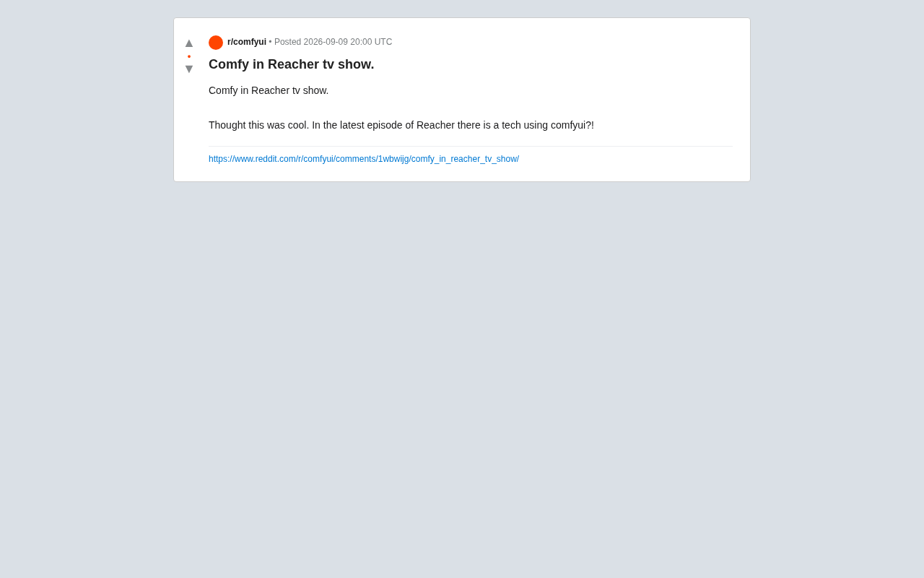Screen dimensions: 924x578
Task: Click the 'comments' segment of the URL
Action: coord(355,159)
